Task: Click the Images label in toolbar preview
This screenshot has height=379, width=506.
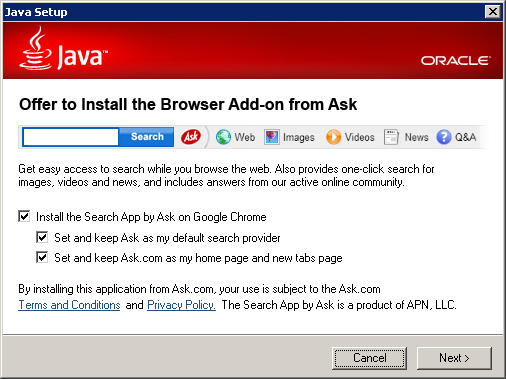Action: click(299, 137)
